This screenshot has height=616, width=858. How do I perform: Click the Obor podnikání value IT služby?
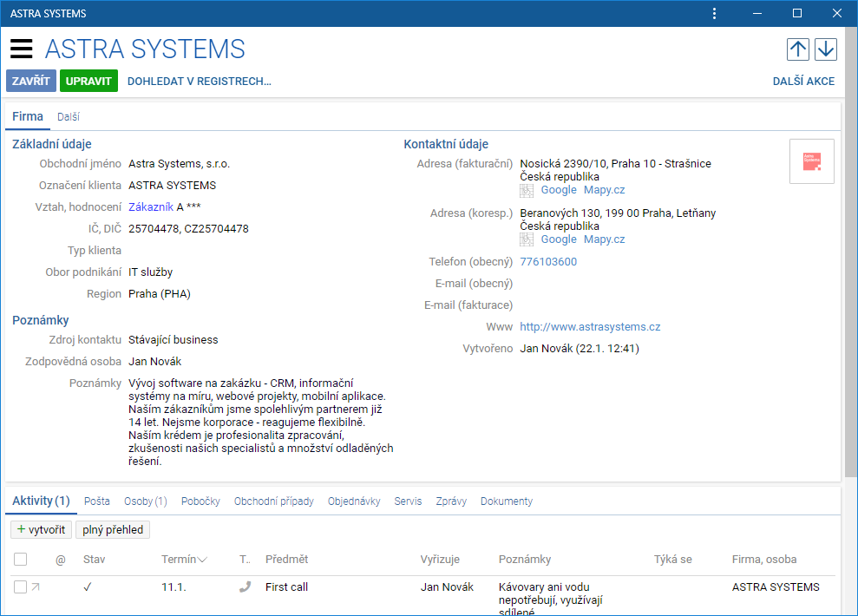coord(150,272)
